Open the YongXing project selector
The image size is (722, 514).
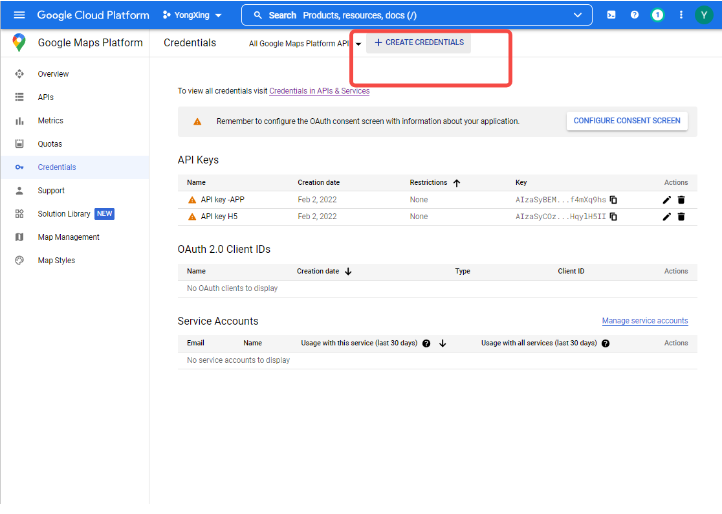[x=192, y=15]
